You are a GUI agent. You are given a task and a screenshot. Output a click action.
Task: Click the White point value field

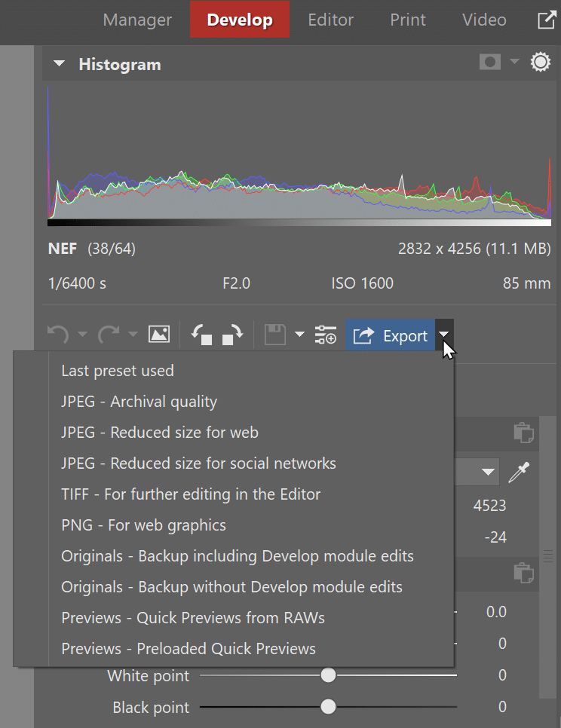(502, 675)
